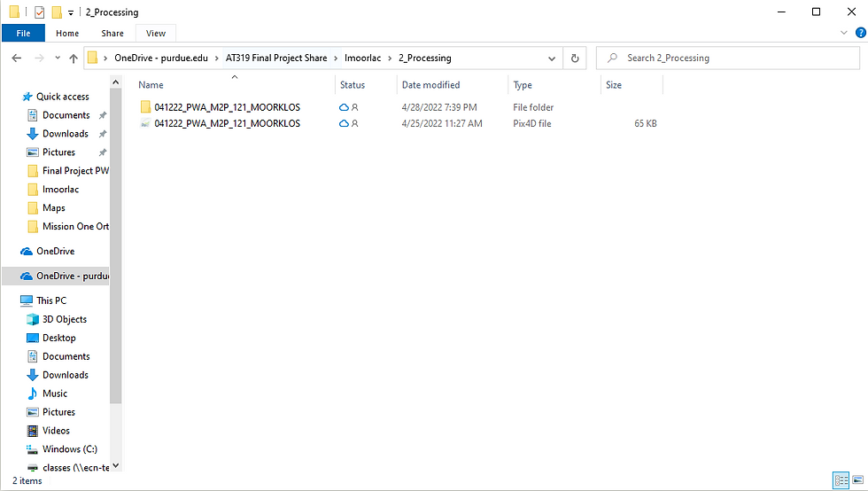Open Customize Quick Access Toolbar dropdown
Viewport: 868px width, 491px height.
click(71, 12)
